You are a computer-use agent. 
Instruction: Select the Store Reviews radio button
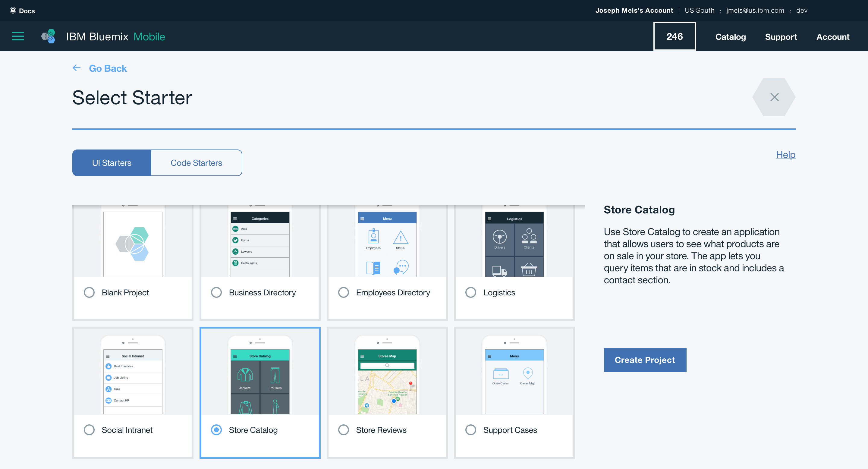click(x=343, y=430)
